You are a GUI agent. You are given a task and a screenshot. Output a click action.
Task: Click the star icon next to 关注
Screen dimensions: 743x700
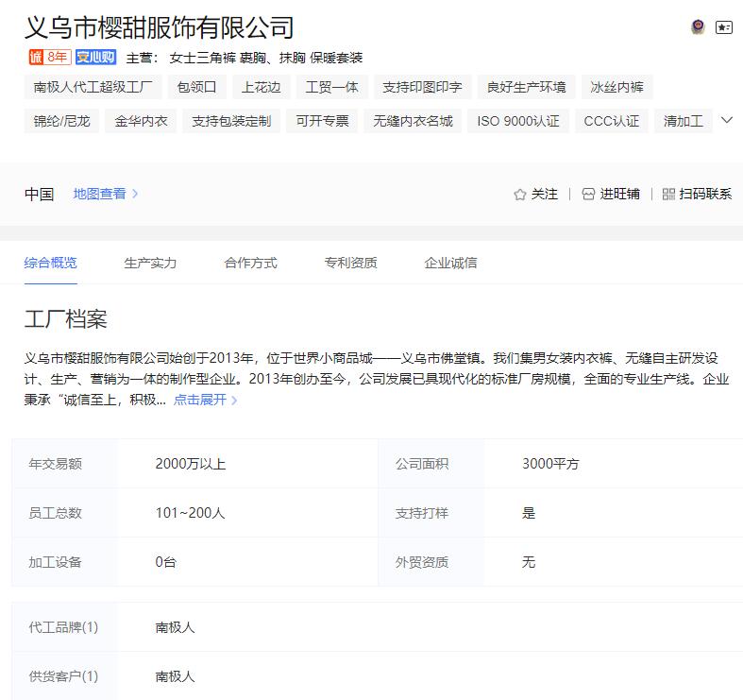(520, 195)
